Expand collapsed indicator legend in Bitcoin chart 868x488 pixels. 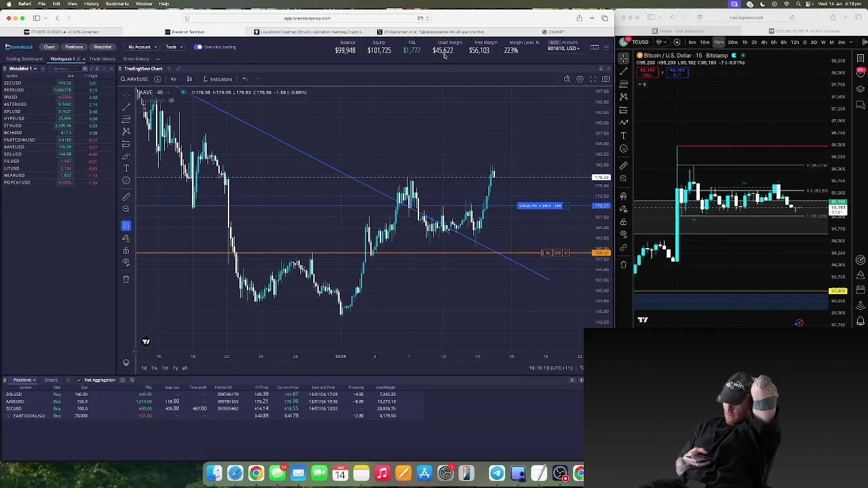coord(642,84)
